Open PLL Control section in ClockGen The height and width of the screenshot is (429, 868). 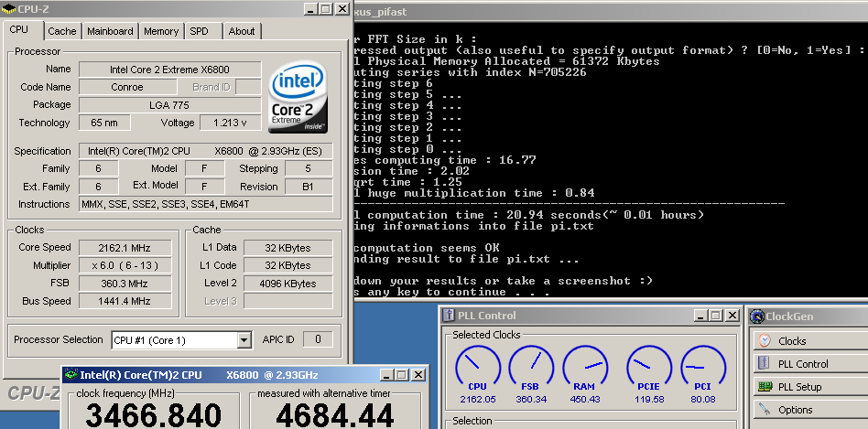(810, 364)
